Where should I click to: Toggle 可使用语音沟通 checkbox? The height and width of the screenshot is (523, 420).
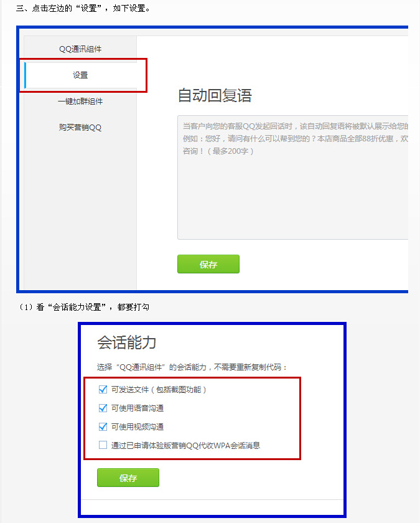[x=103, y=408]
